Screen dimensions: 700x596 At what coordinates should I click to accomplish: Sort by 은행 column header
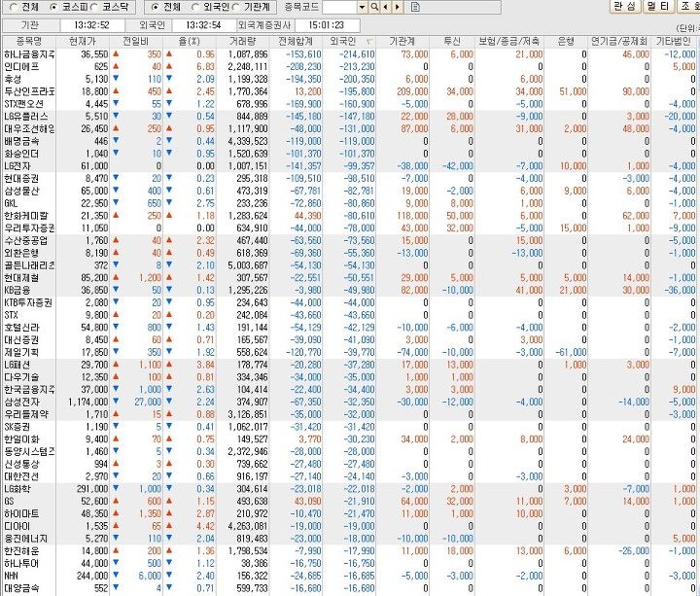[566, 42]
